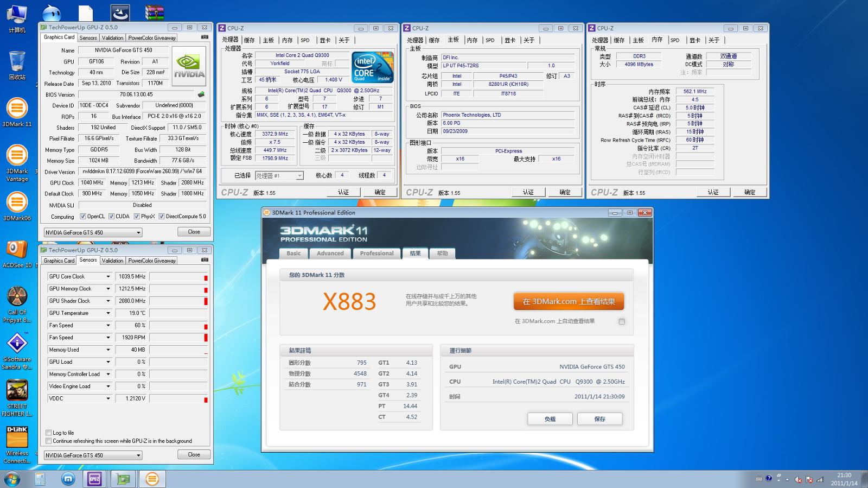Open the GPU Temperature sensor dropdown
The image size is (868, 488).
point(108,313)
